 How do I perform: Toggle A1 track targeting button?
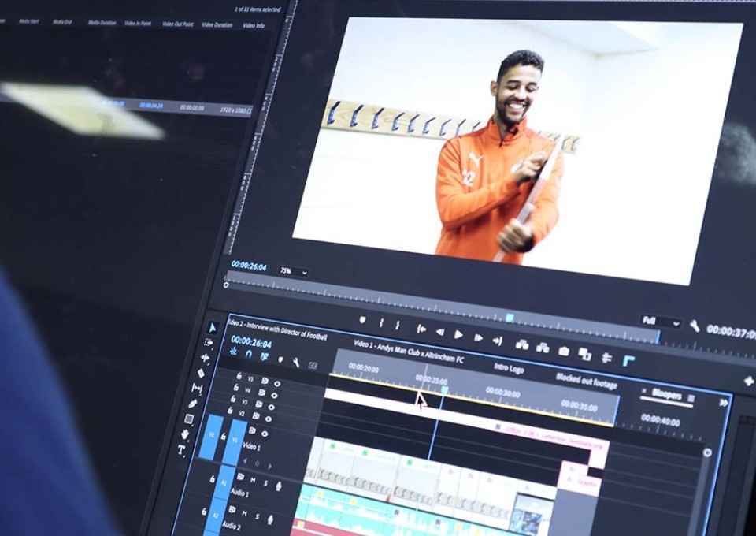pyautogui.click(x=224, y=482)
